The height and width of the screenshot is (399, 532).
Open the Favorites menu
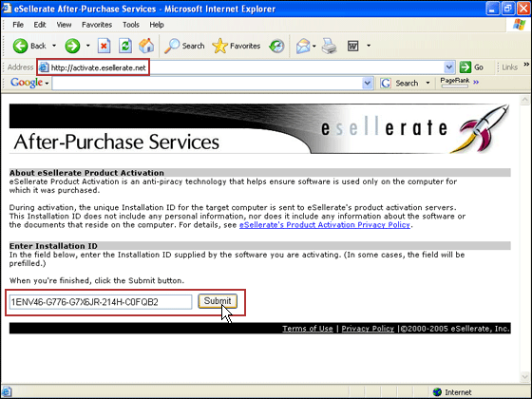[97, 25]
